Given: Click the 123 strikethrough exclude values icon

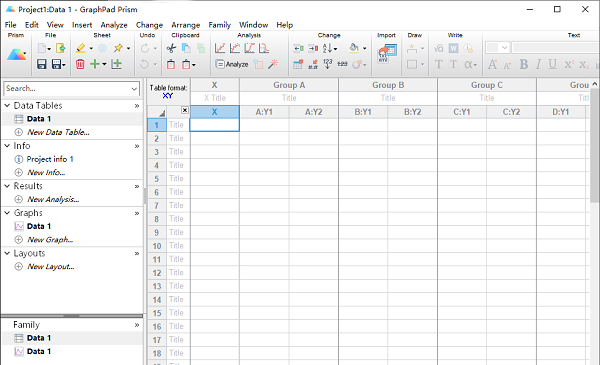Looking at the screenshot, I should click(342, 64).
